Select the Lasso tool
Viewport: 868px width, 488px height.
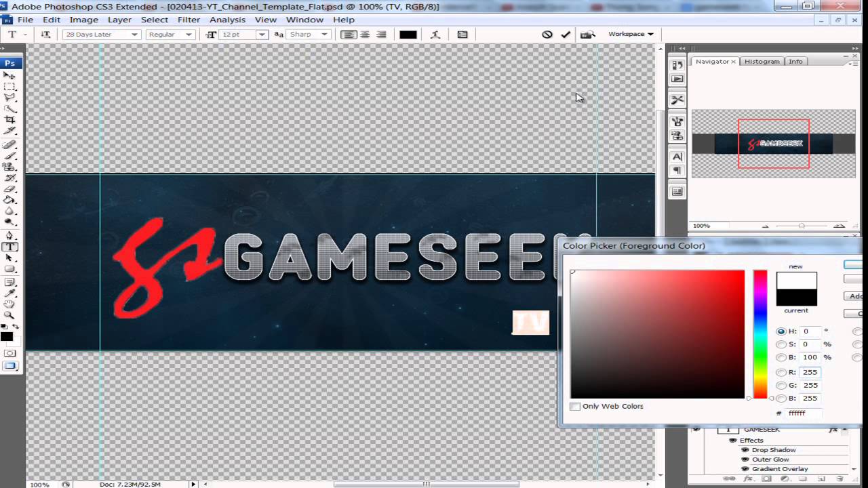9,98
